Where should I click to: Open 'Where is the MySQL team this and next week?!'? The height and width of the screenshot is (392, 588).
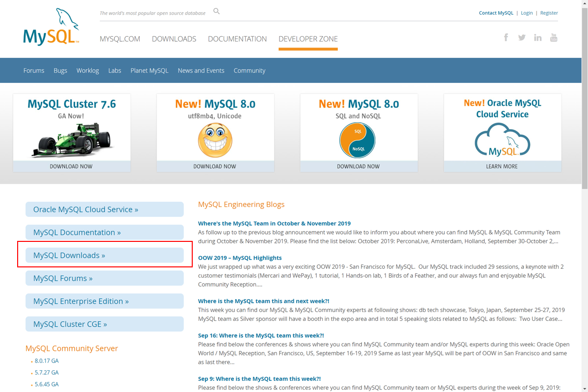tap(264, 301)
